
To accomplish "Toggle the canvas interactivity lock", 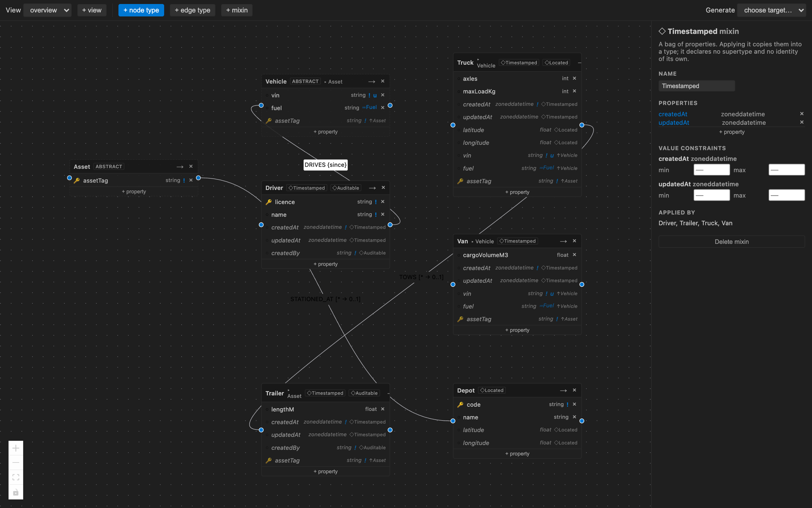I will [x=16, y=492].
